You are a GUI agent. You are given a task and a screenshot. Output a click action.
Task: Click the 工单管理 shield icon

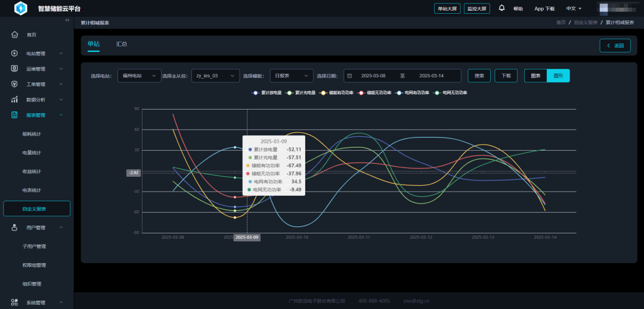tap(15, 84)
